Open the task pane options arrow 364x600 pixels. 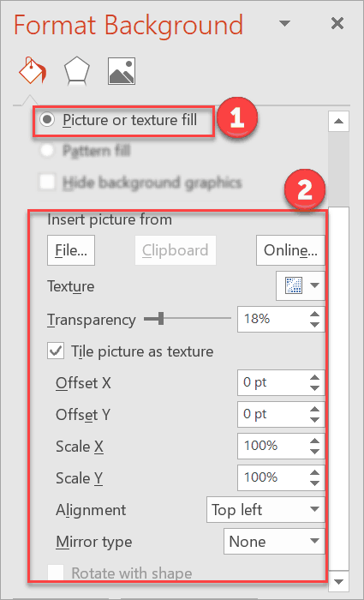284,24
